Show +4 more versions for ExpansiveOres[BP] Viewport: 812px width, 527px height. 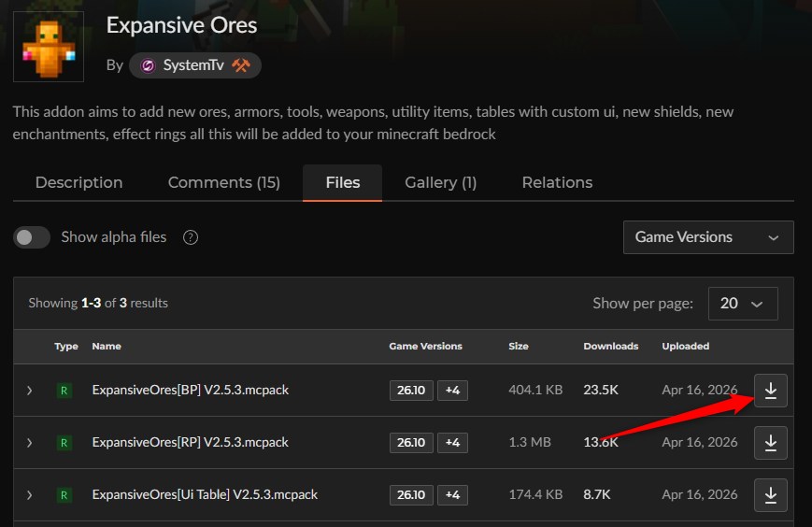[x=452, y=391]
